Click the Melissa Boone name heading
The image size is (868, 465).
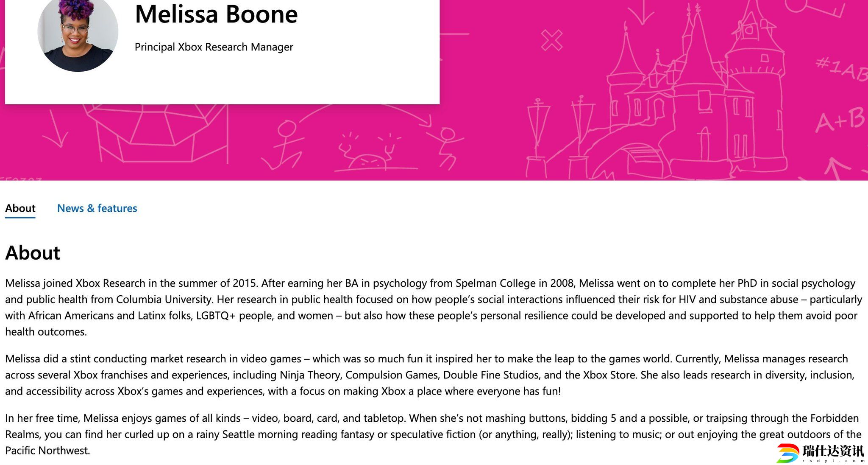(x=216, y=14)
